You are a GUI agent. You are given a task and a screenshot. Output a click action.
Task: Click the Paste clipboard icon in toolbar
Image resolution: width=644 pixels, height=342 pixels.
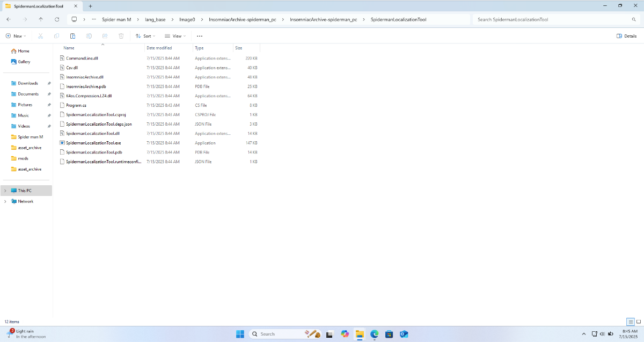[x=72, y=36]
